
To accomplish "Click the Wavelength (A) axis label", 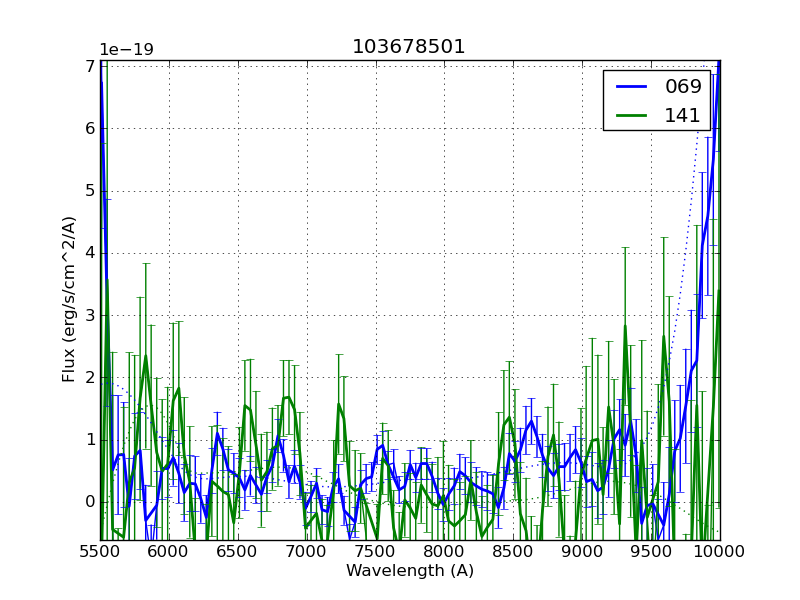I will coord(410,571).
